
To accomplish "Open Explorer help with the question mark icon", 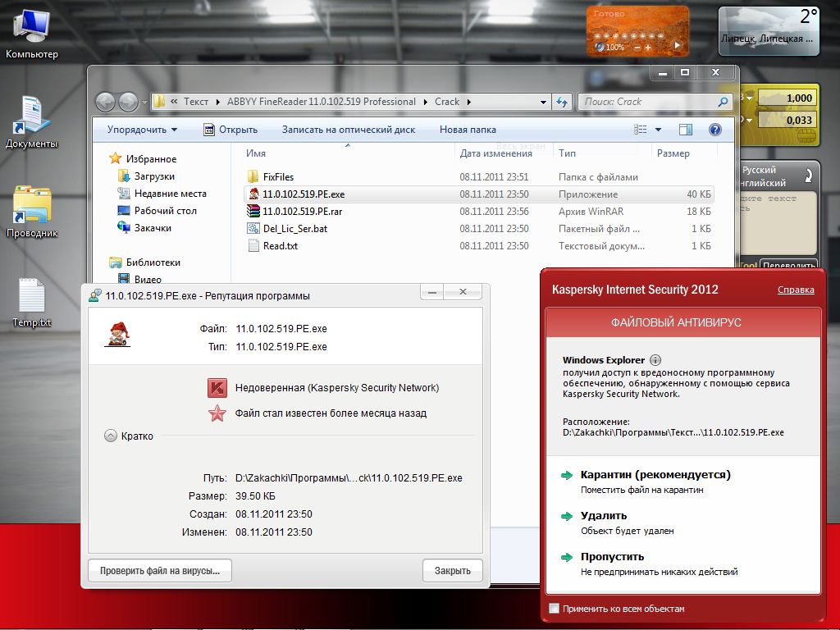I will (714, 130).
